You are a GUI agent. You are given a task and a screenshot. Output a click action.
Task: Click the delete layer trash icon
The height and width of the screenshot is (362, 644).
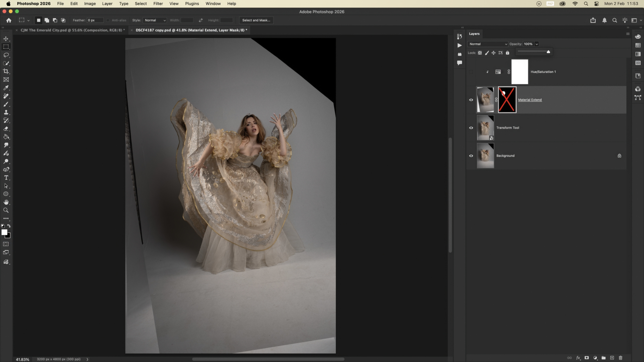click(x=620, y=358)
